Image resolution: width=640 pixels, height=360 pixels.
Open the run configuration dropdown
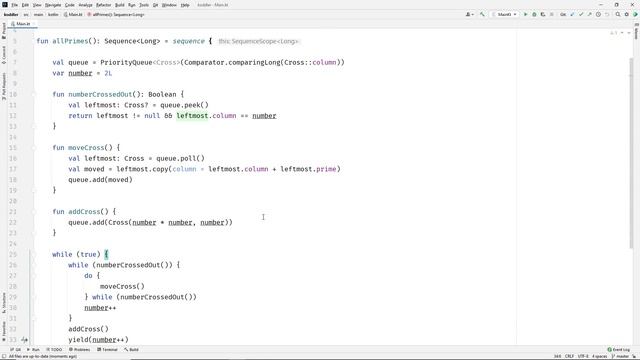(x=505, y=15)
